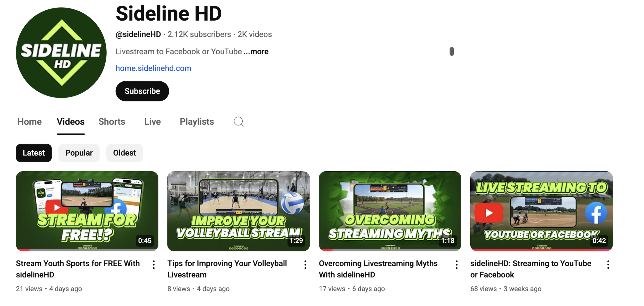Open the Playlists tab
This screenshot has height=306, width=644.
pos(197,121)
